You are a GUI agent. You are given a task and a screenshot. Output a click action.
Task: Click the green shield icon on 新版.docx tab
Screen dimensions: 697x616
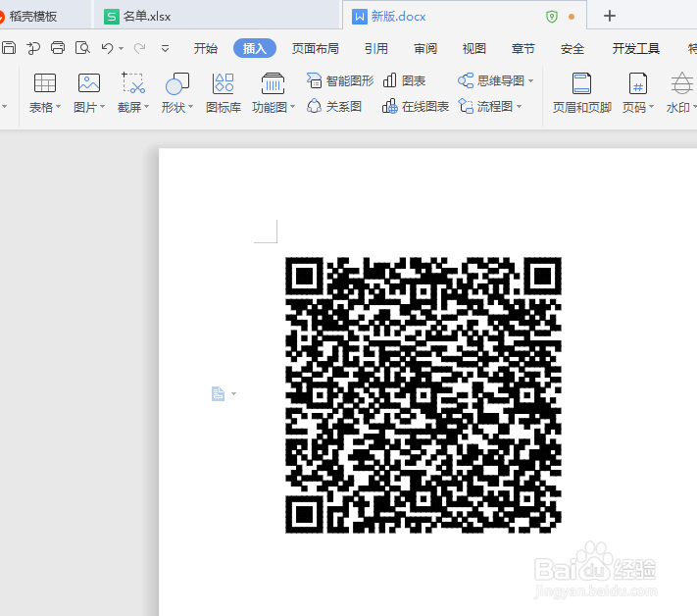pos(552,17)
